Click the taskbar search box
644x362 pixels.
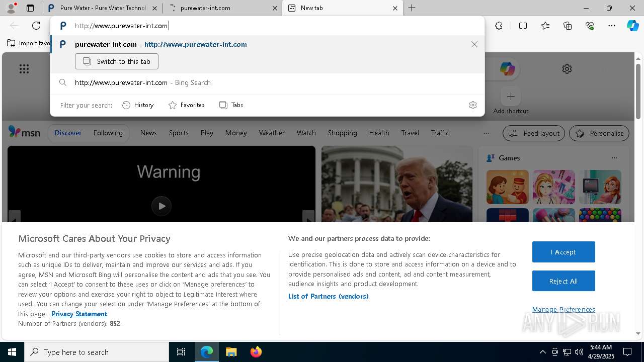[x=97, y=352]
